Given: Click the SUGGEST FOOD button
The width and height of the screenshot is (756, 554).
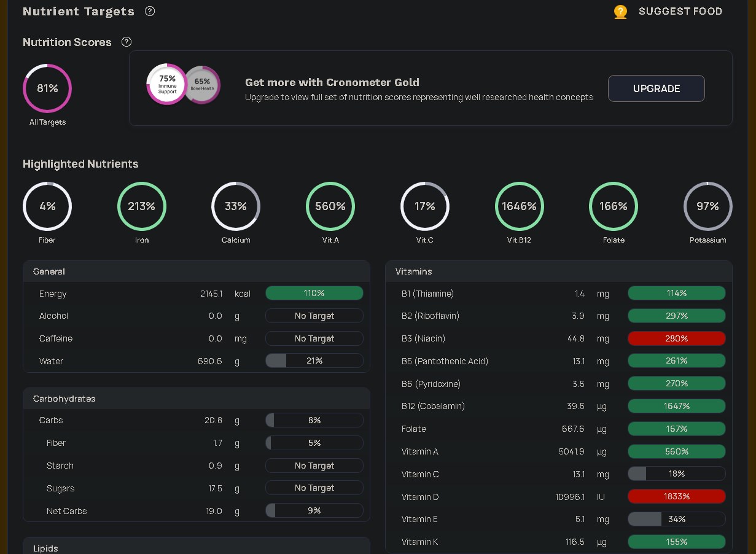Looking at the screenshot, I should tap(680, 11).
